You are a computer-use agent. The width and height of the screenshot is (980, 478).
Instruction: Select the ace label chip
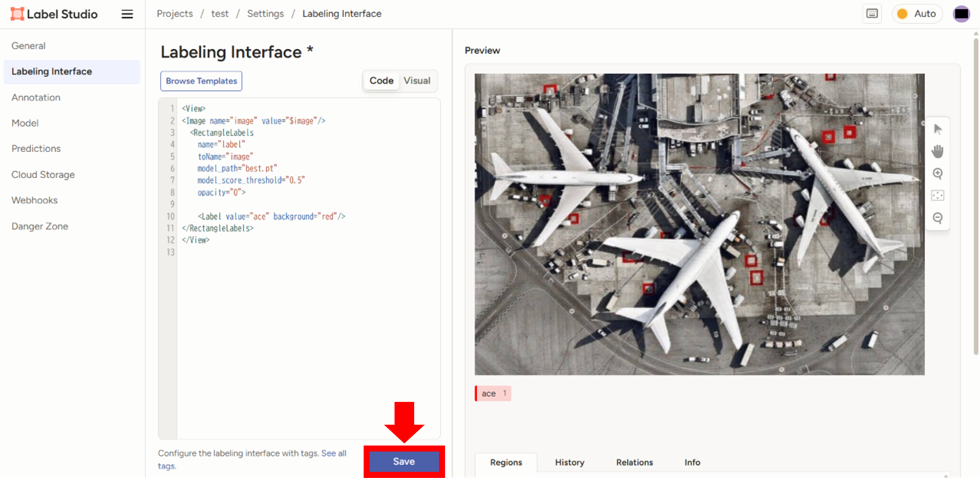tap(493, 393)
